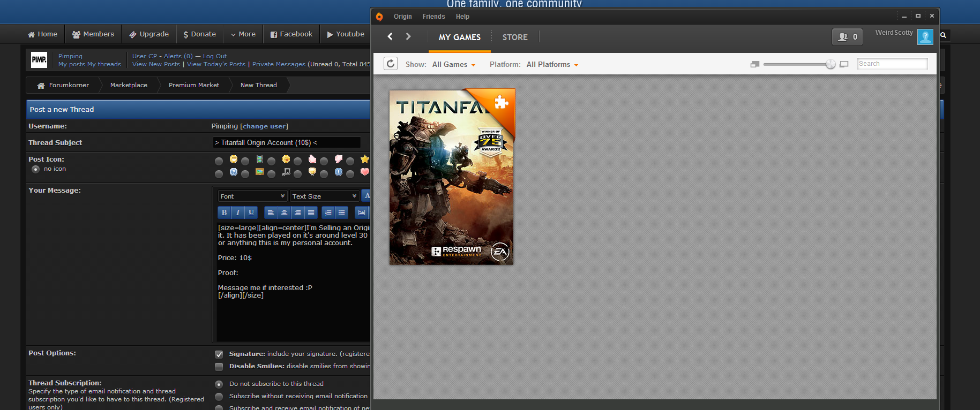Open the Private Messages link
980x410 pixels.
tap(279, 64)
